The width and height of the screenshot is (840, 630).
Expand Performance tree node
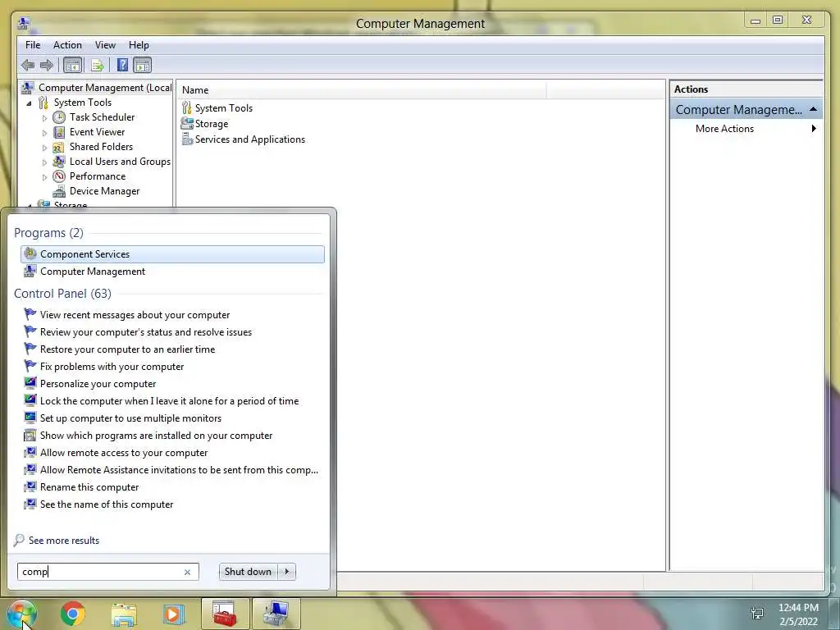(44, 177)
